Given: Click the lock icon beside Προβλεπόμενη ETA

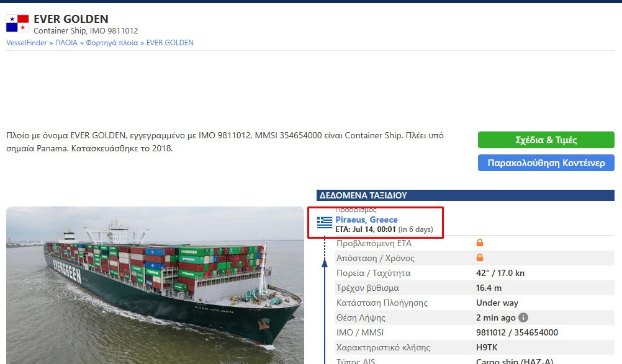Looking at the screenshot, I should click(480, 243).
